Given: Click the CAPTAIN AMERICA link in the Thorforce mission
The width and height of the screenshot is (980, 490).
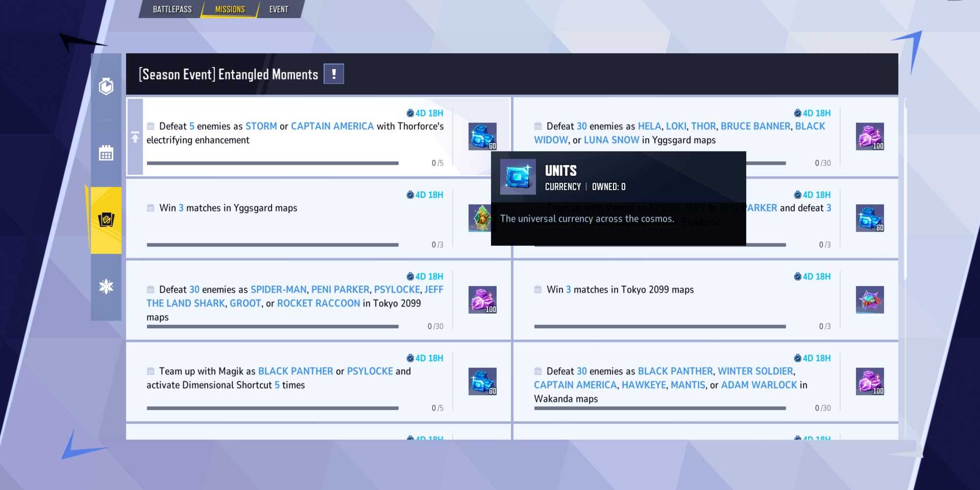Looking at the screenshot, I should pyautogui.click(x=332, y=126).
